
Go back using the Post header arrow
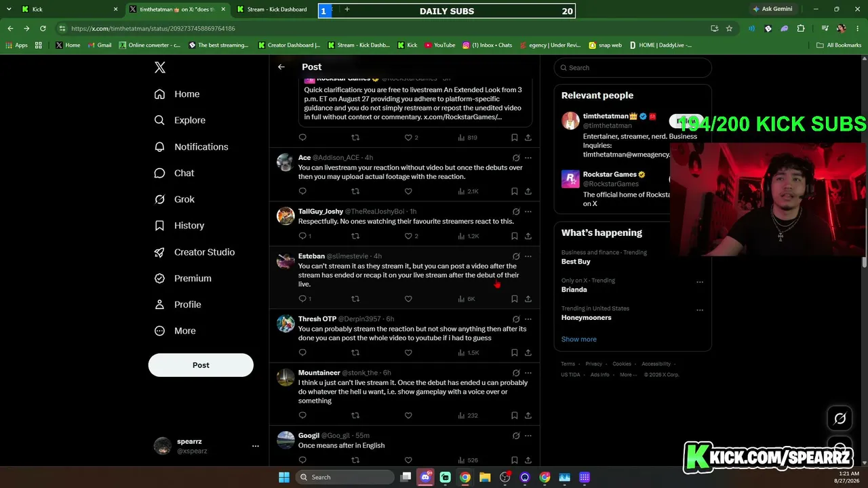[x=281, y=67]
